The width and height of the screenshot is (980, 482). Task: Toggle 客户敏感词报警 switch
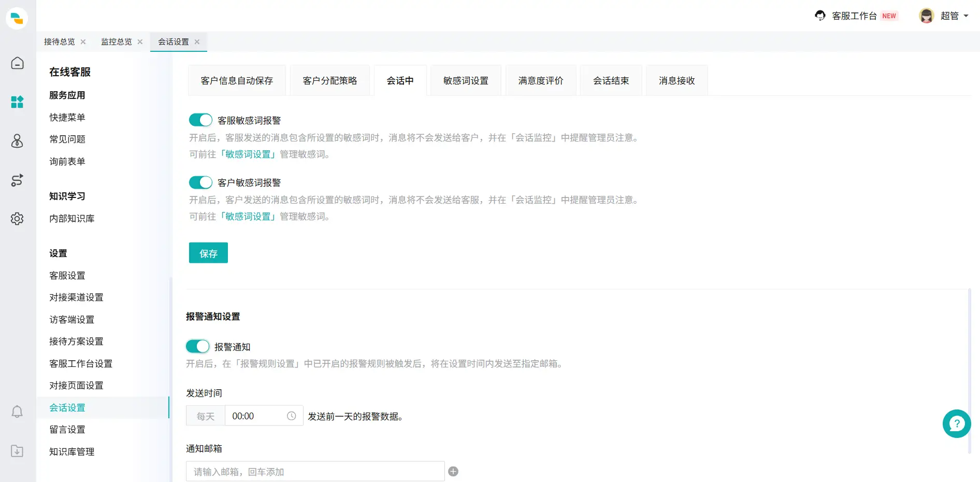[200, 182]
